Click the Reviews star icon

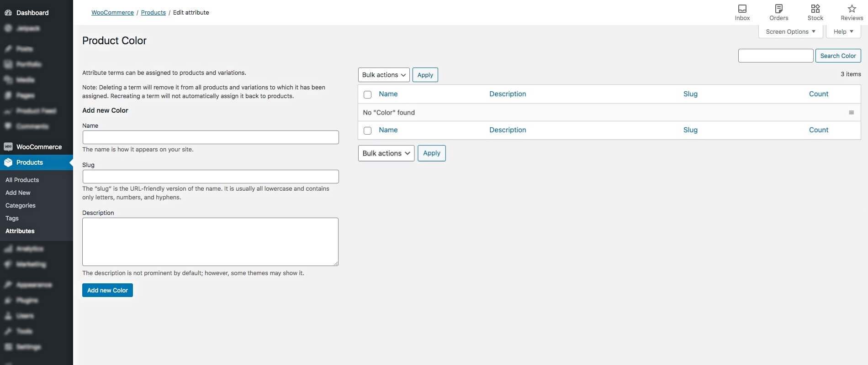click(852, 9)
